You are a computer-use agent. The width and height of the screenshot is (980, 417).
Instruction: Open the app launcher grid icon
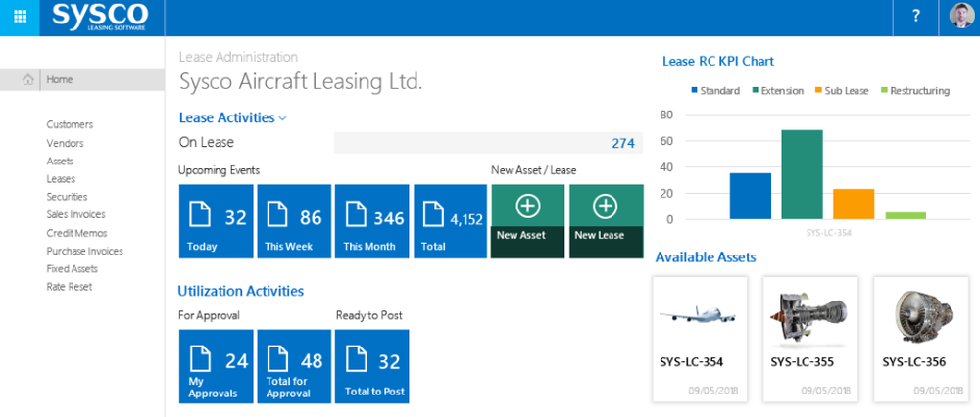click(x=20, y=18)
